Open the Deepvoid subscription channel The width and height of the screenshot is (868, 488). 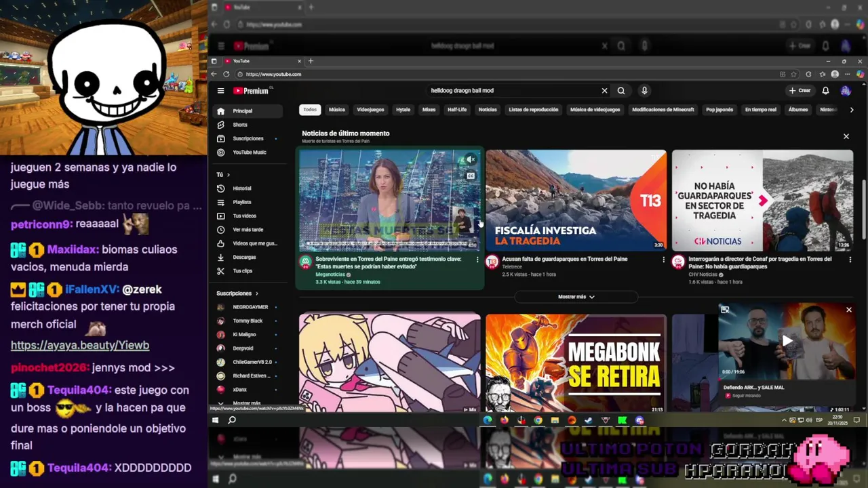tap(247, 348)
